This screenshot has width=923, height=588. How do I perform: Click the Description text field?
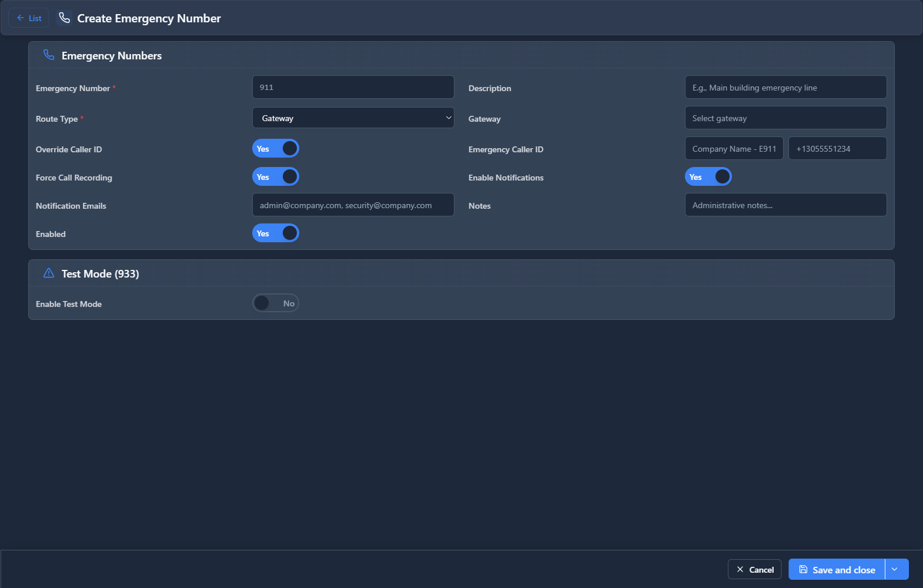[x=785, y=88]
